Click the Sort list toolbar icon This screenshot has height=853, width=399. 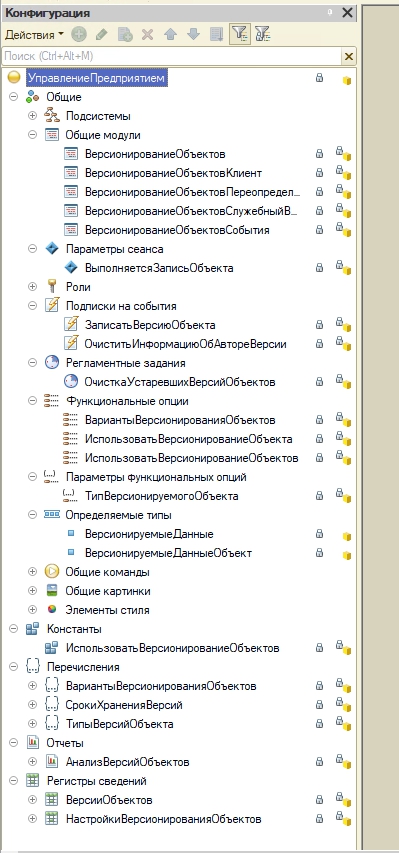tap(216, 35)
